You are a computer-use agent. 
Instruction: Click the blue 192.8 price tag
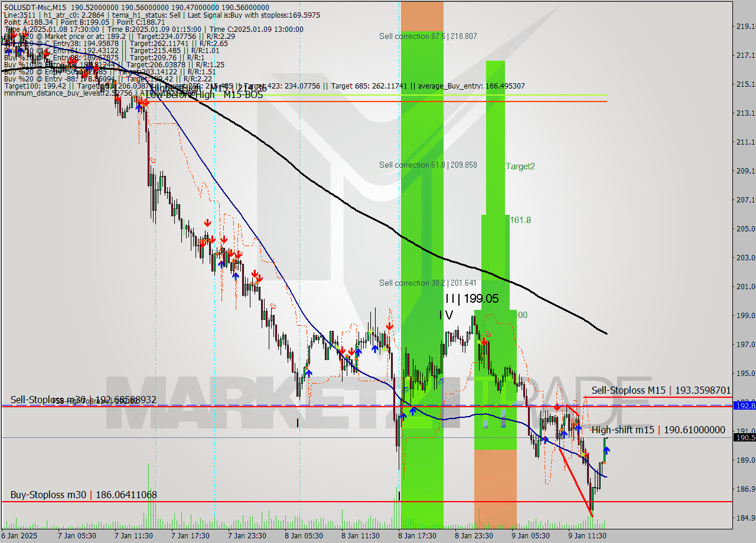744,405
